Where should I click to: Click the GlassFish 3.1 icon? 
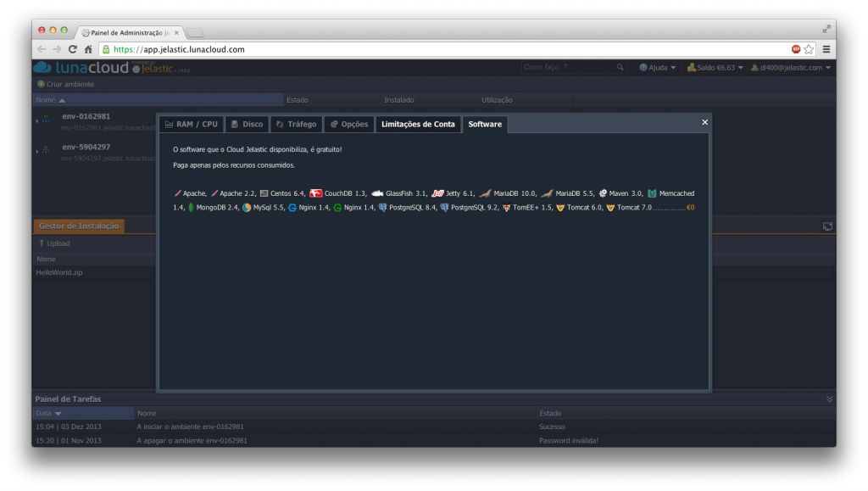click(x=377, y=193)
